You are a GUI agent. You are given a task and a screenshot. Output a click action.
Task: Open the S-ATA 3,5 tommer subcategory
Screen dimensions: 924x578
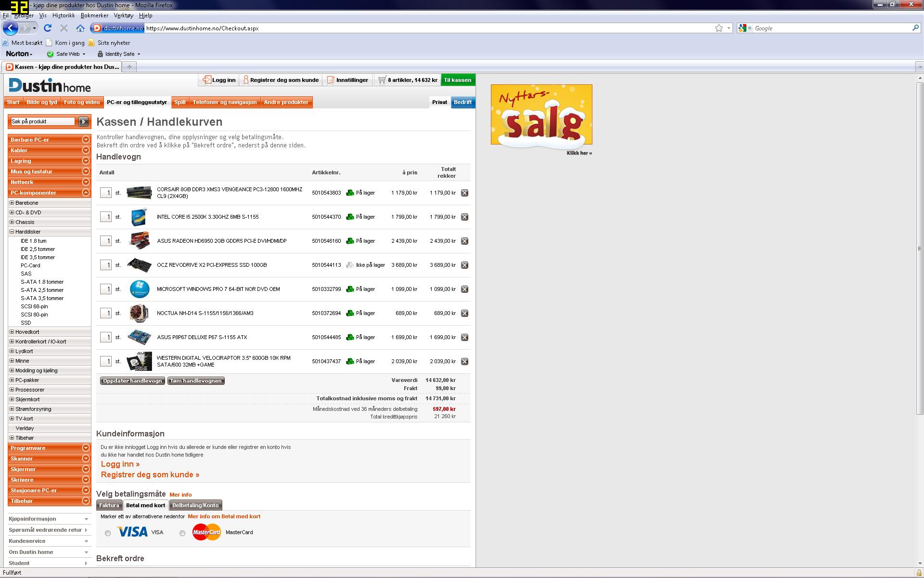[42, 298]
